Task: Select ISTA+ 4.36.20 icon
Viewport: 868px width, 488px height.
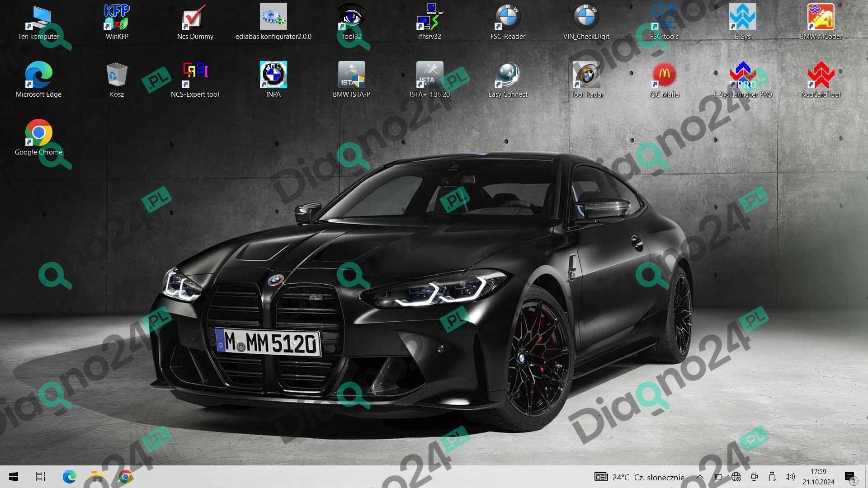Action: click(429, 80)
